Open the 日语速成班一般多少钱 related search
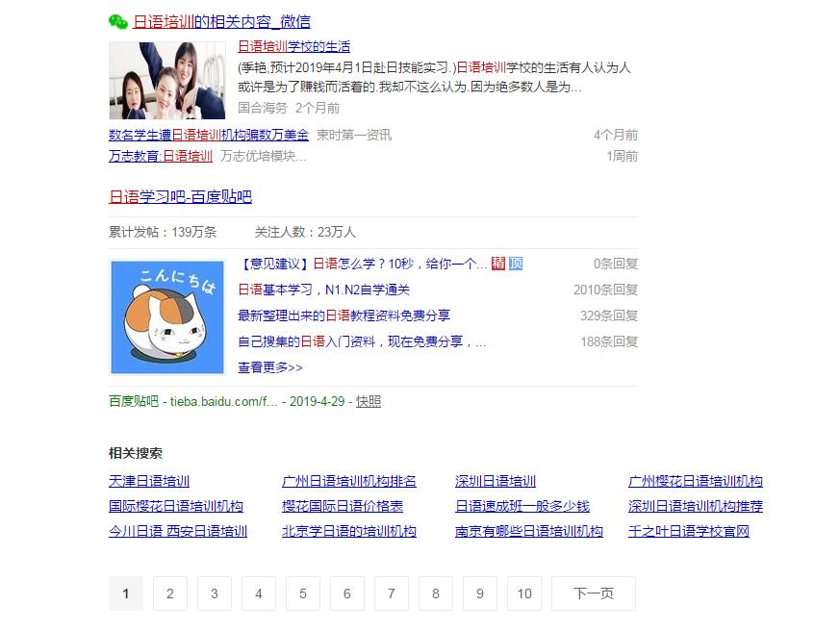Viewport: 840px width, 631px height. click(x=524, y=505)
